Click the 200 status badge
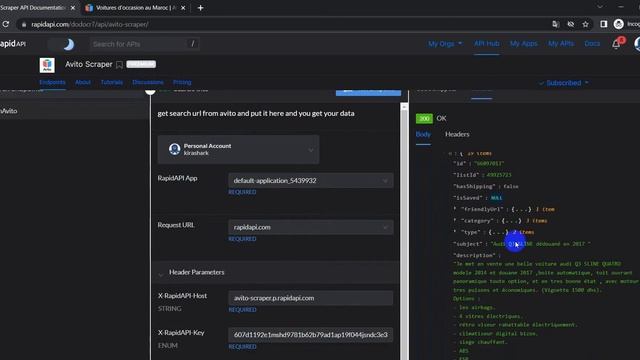 coord(424,118)
